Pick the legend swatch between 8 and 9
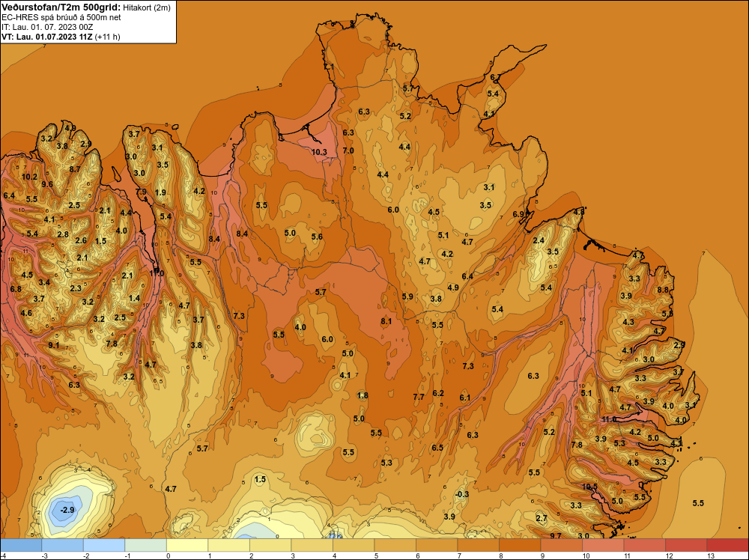This screenshot has height=560, width=749. click(520, 545)
